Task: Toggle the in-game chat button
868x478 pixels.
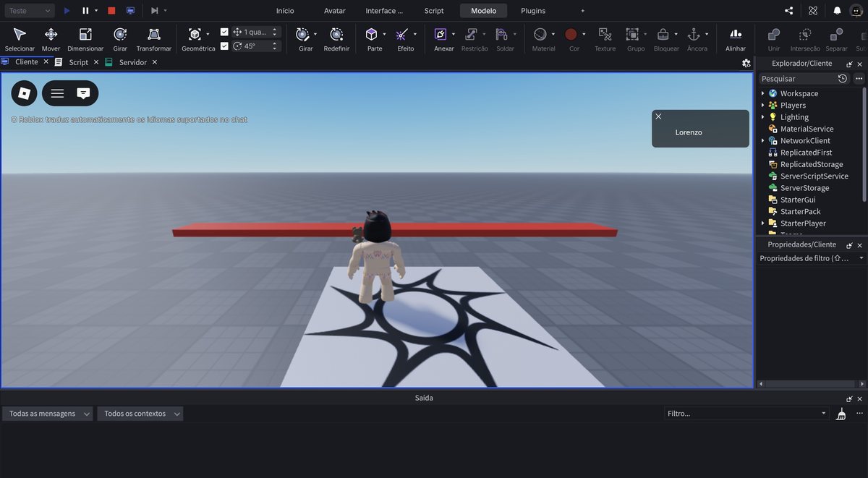Action: (x=83, y=93)
